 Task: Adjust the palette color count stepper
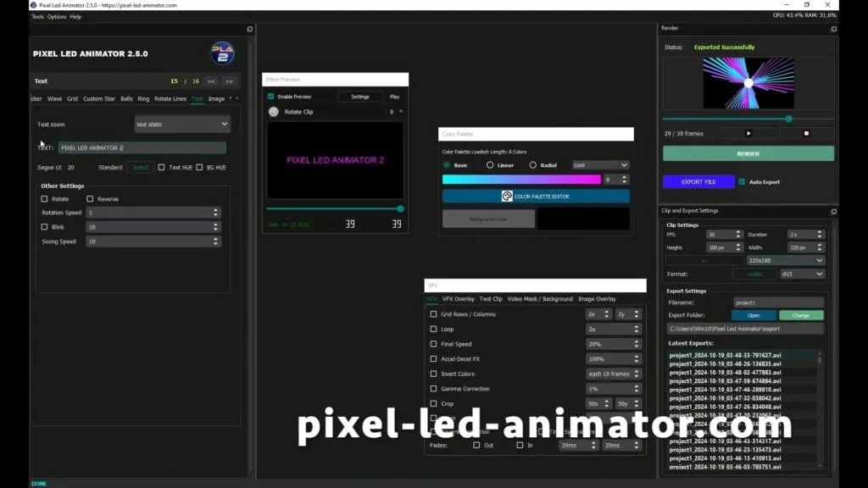click(x=624, y=180)
